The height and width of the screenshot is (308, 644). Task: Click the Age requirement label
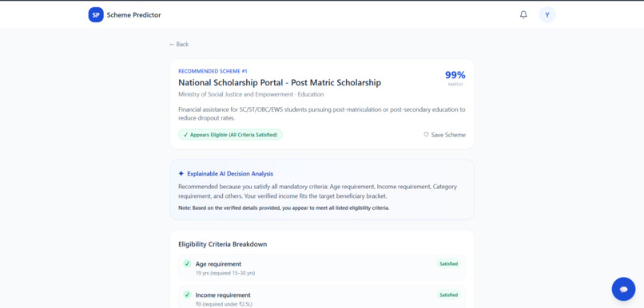[218, 263]
